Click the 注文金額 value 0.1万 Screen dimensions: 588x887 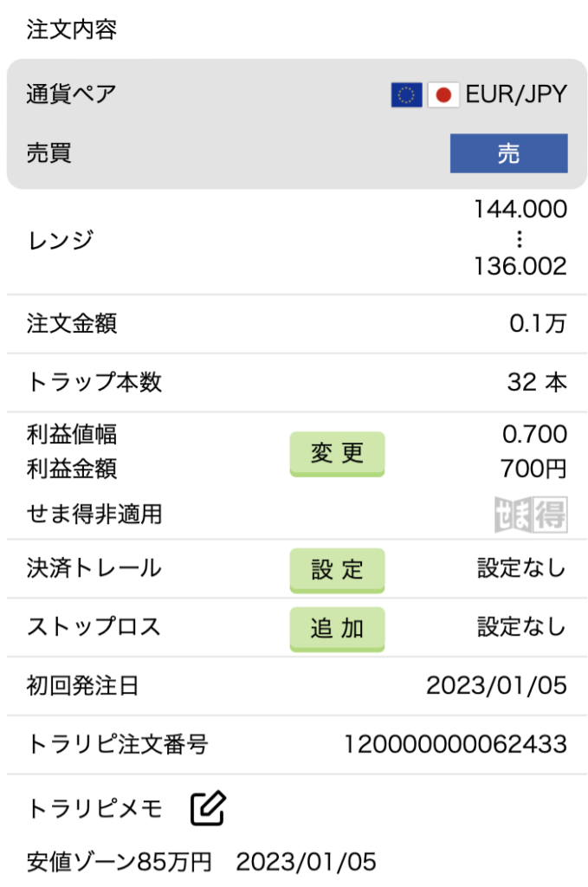(538, 324)
